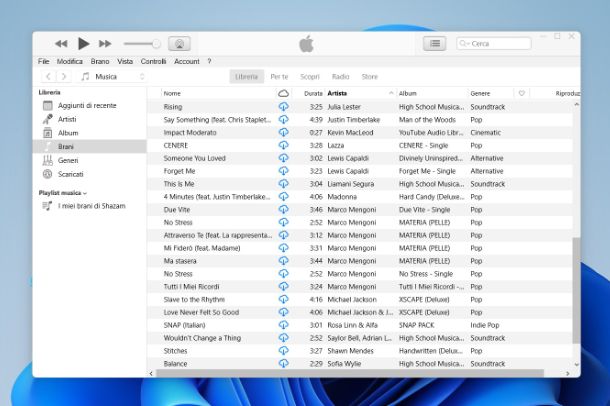
Task: Download 4 Minutes via cloud icon
Action: (x=284, y=196)
